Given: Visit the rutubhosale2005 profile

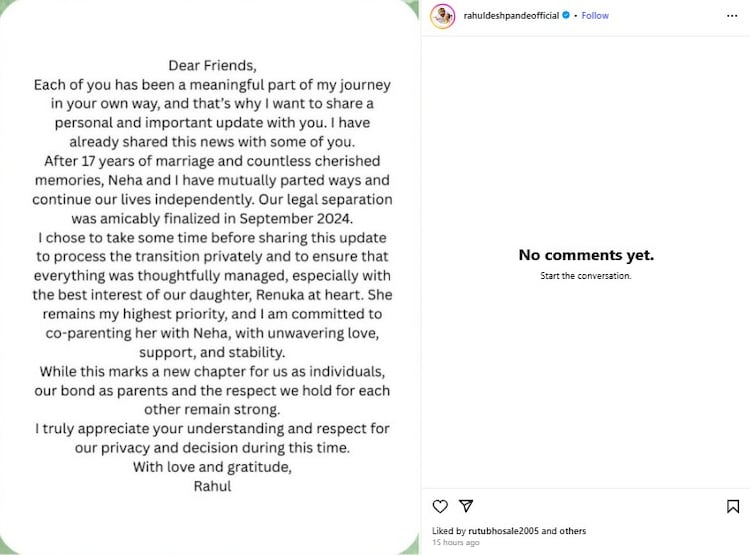Looking at the screenshot, I should (503, 531).
